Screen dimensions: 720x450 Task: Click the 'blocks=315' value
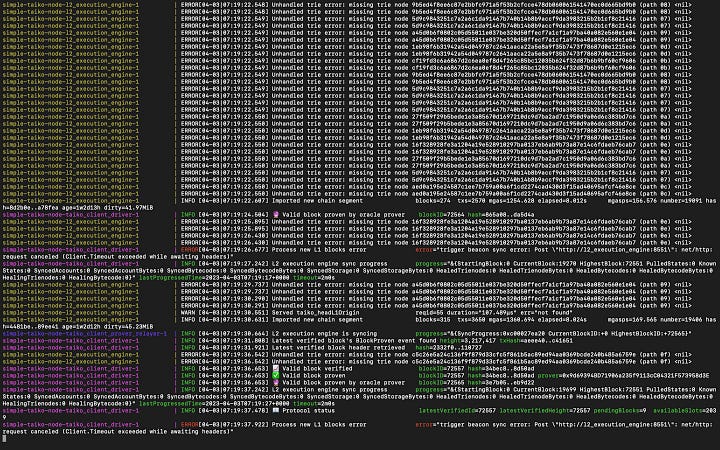(433, 320)
